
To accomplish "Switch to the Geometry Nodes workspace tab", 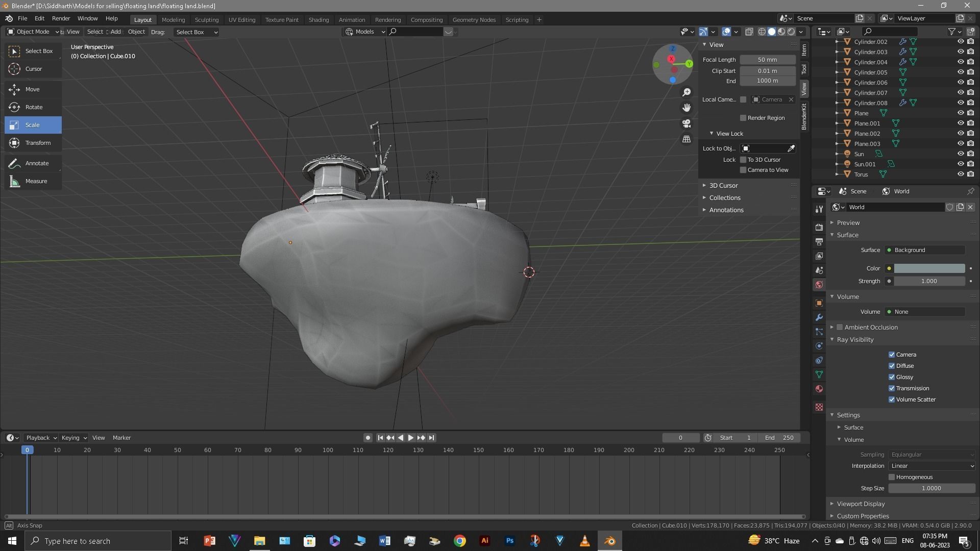I will tap(474, 19).
